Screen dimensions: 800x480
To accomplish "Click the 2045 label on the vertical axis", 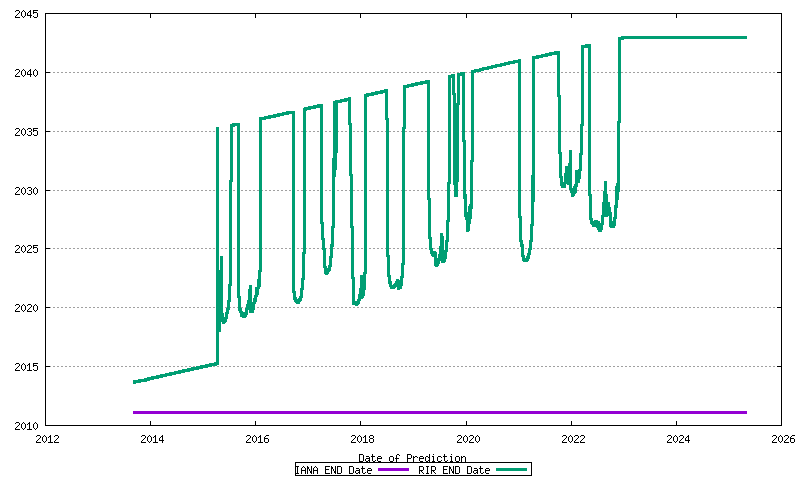I will point(26,14).
